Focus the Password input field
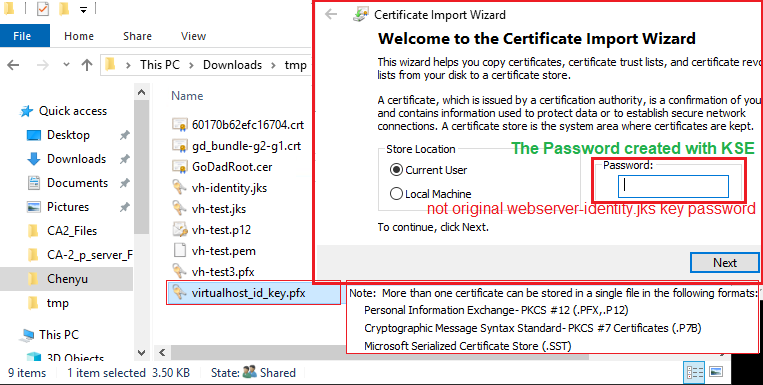The width and height of the screenshot is (763, 385). [673, 186]
